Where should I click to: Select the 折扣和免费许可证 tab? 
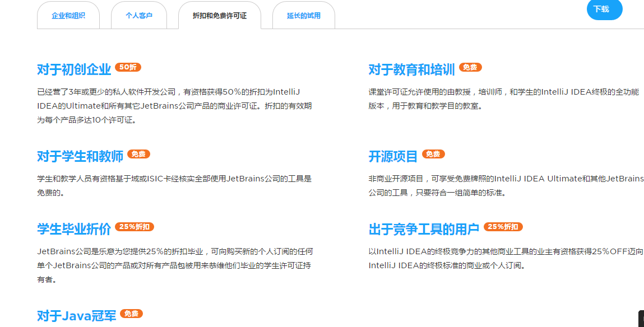(220, 15)
